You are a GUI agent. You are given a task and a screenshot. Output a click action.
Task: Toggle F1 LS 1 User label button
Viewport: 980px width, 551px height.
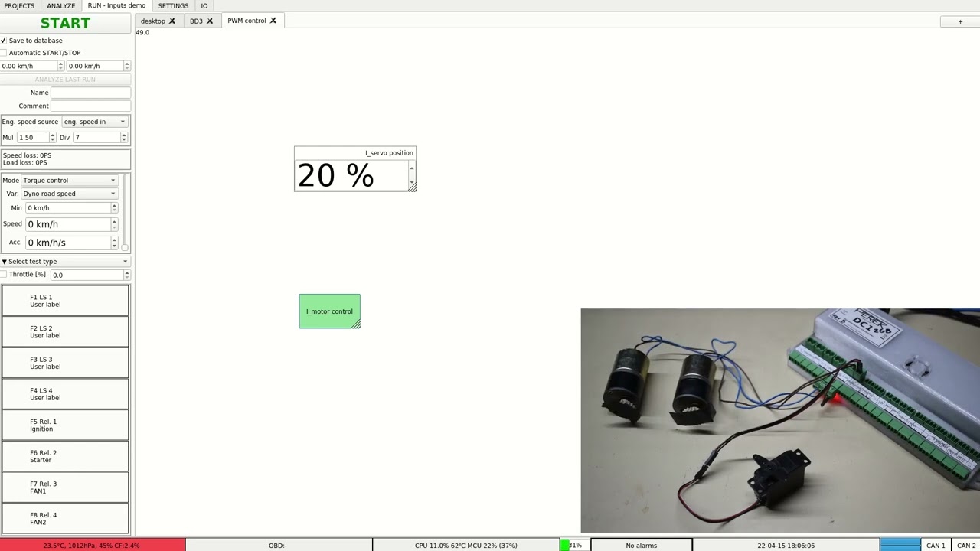click(x=65, y=301)
